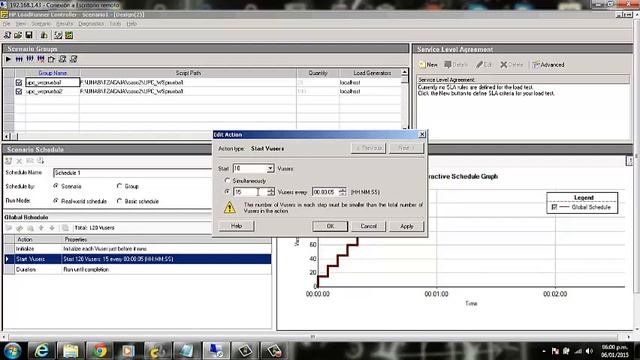Image resolution: width=640 pixels, height=360 pixels.
Task: Uncheck the upc_wsprueba2 group checkbox
Action: (x=19, y=91)
